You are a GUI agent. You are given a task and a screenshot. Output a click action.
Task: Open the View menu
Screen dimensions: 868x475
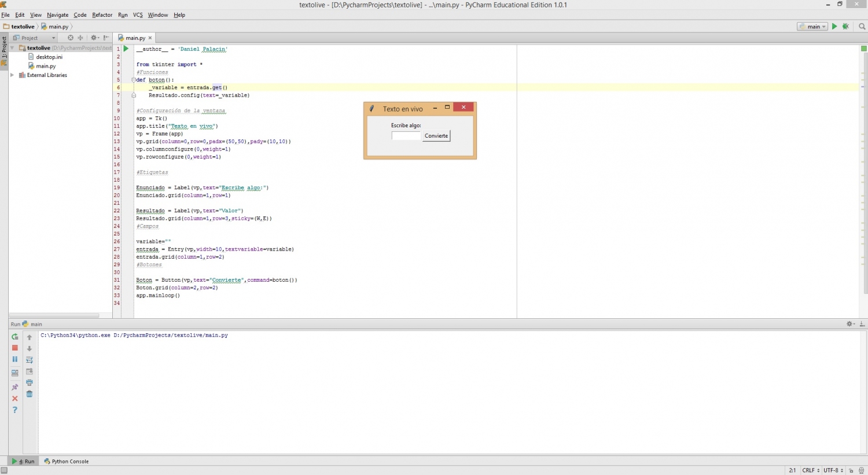(36, 15)
